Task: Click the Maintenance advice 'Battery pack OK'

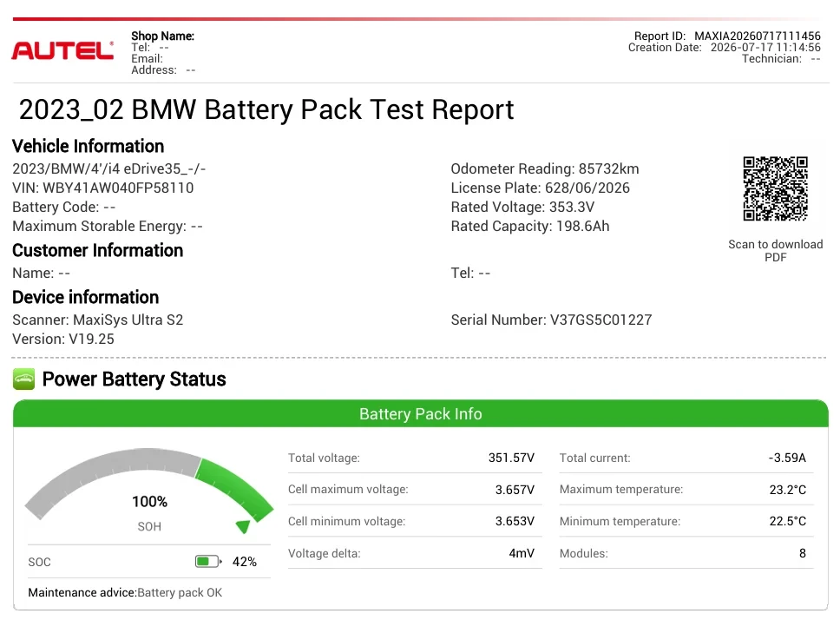Action: (125, 593)
